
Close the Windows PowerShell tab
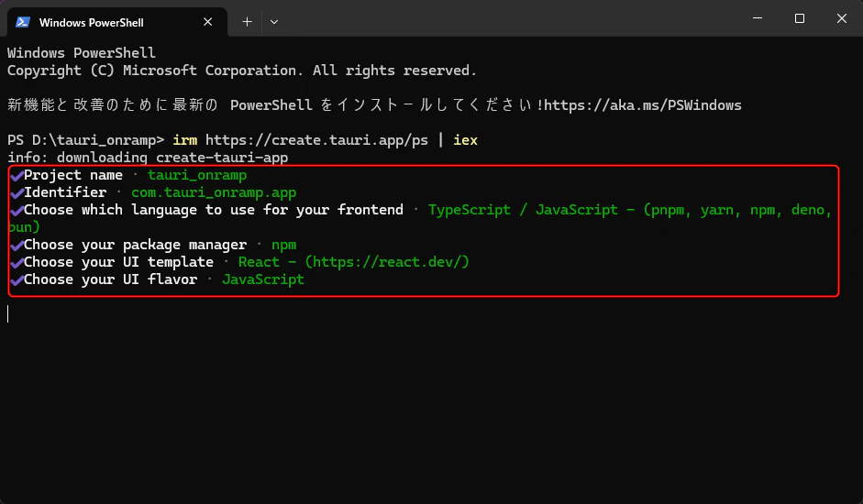point(207,22)
